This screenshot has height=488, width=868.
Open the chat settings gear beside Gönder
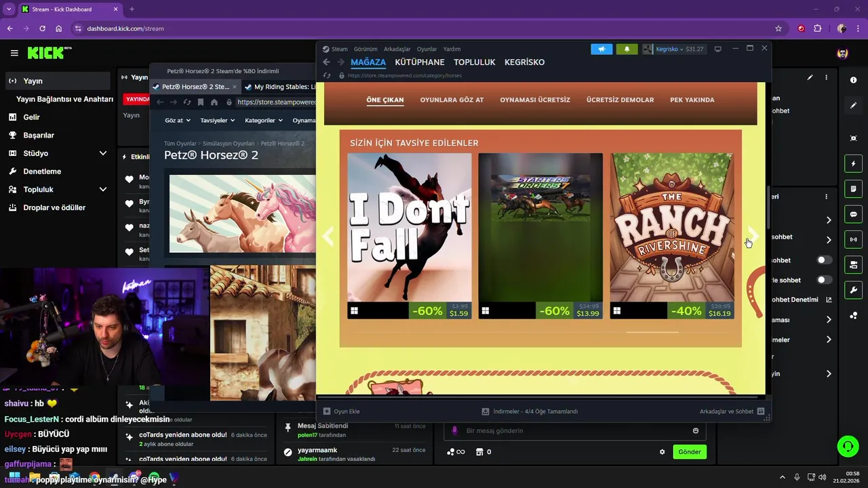[x=663, y=452]
